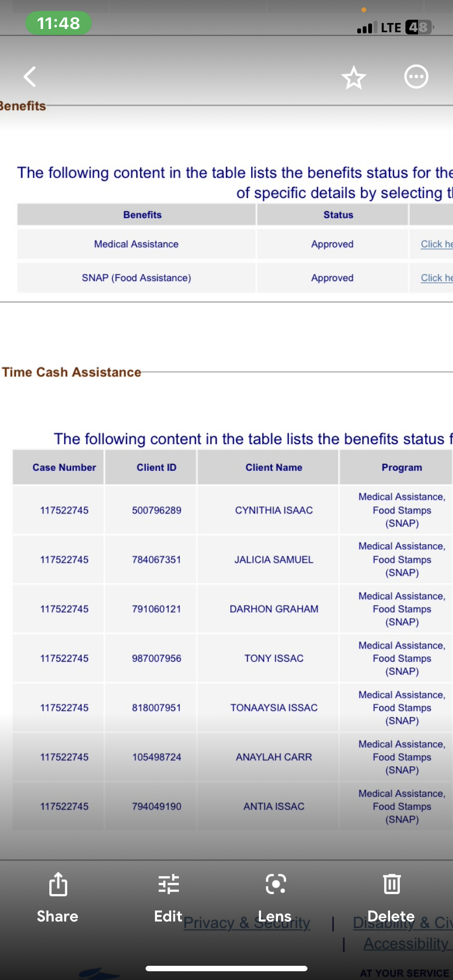Select case number in TONY ISSAC row
The height and width of the screenshot is (980, 453).
pos(64,658)
